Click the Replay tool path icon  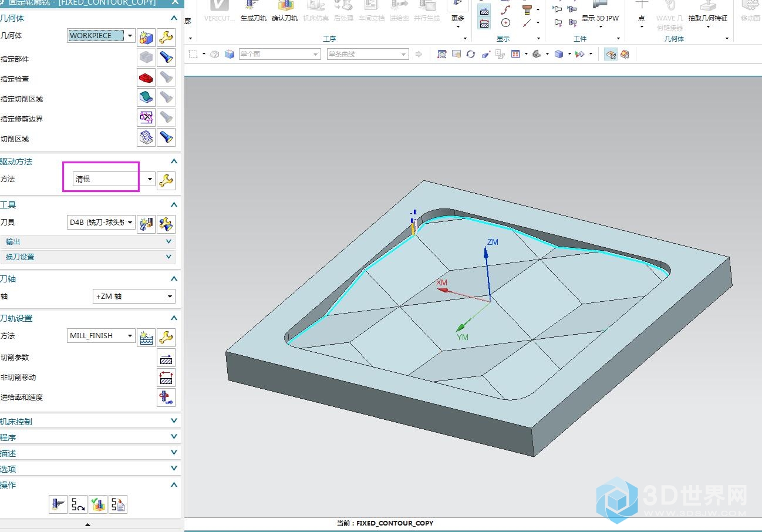pyautogui.click(x=77, y=504)
